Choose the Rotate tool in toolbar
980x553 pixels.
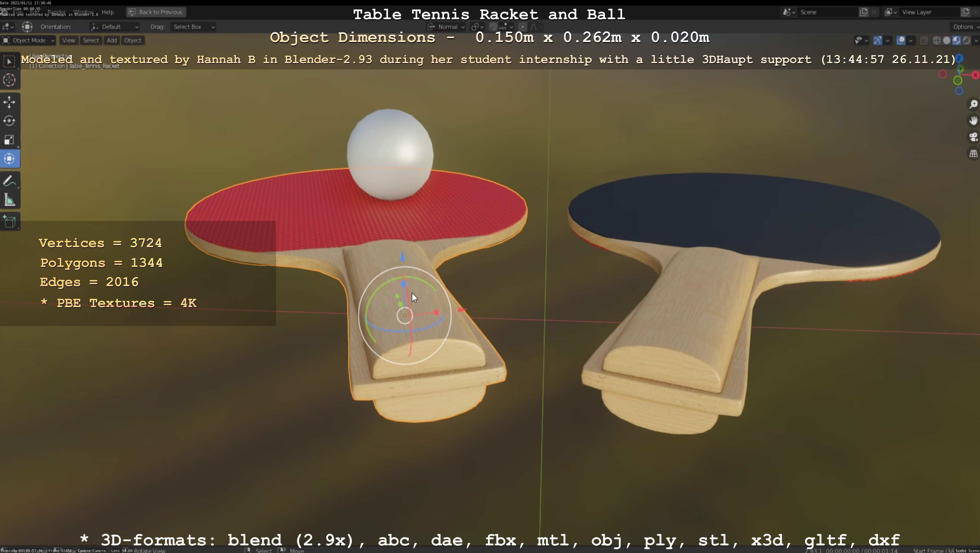pyautogui.click(x=9, y=121)
